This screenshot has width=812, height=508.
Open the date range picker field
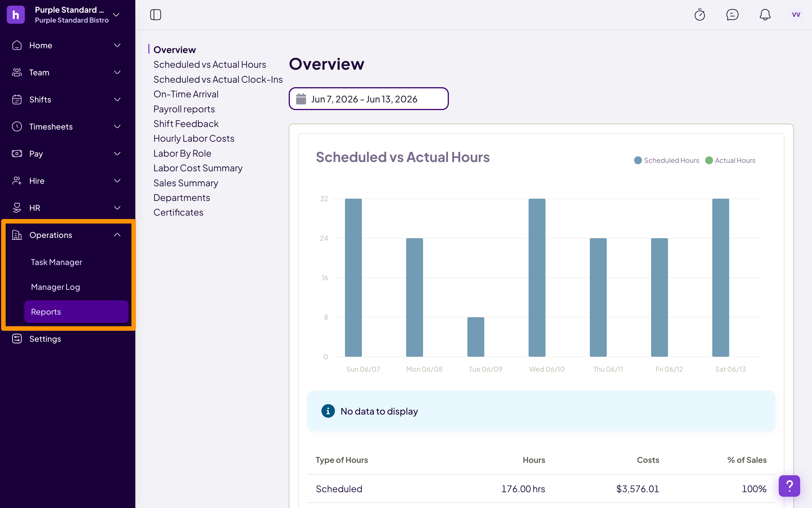tap(369, 99)
